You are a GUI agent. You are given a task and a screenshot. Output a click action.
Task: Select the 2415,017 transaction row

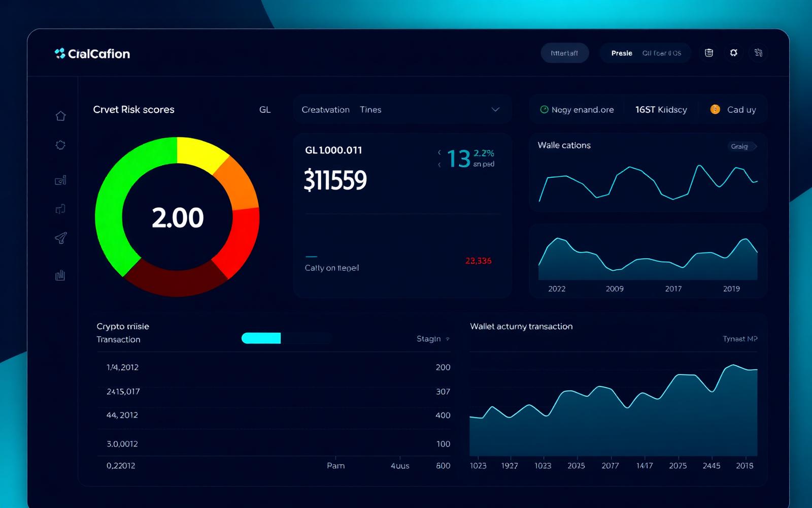tap(274, 392)
